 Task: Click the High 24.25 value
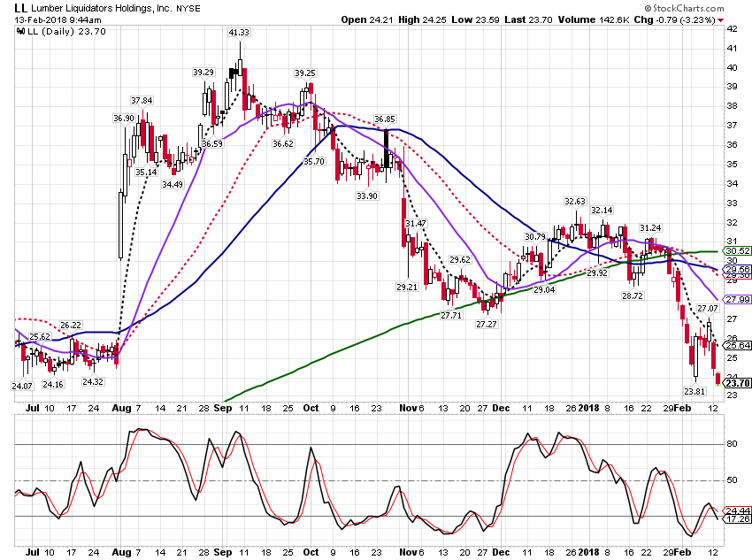tap(422, 19)
